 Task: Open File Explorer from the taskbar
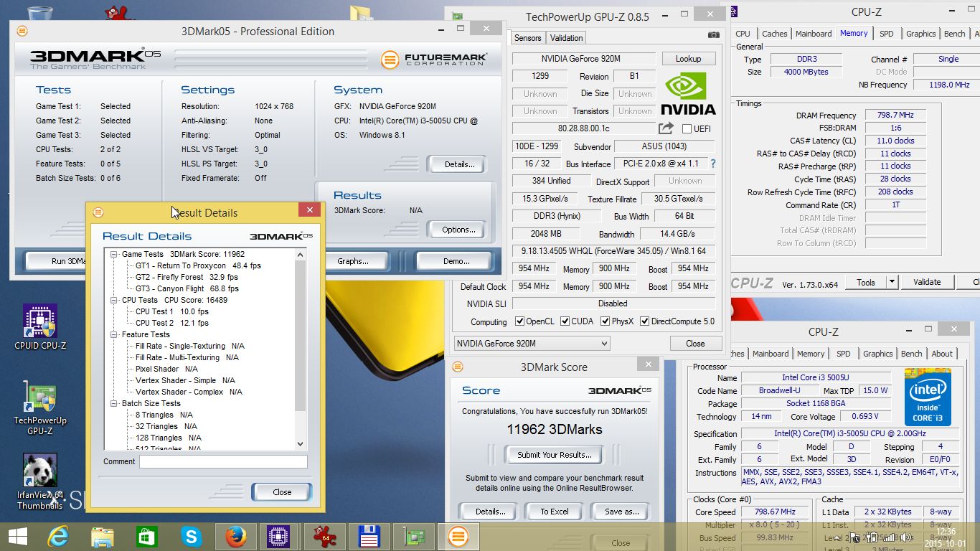coord(102,537)
